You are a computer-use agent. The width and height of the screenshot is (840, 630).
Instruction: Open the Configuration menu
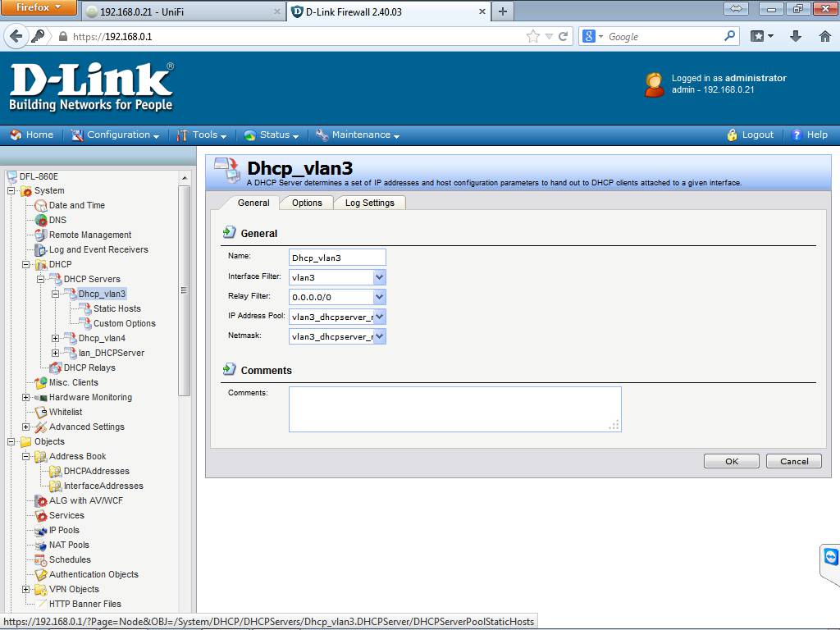pyautogui.click(x=115, y=135)
